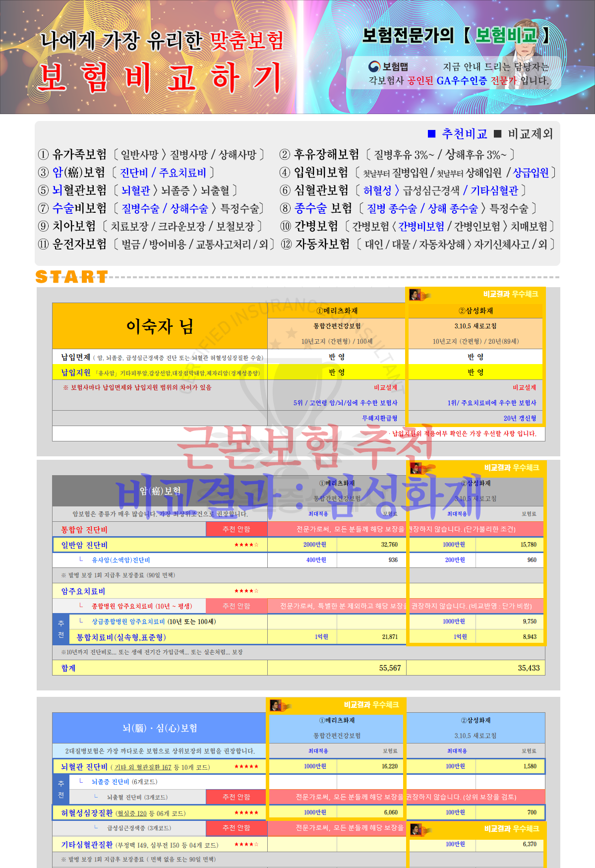
Task: Click ②삼성화재 header in 이숙자 table
Action: click(x=476, y=311)
